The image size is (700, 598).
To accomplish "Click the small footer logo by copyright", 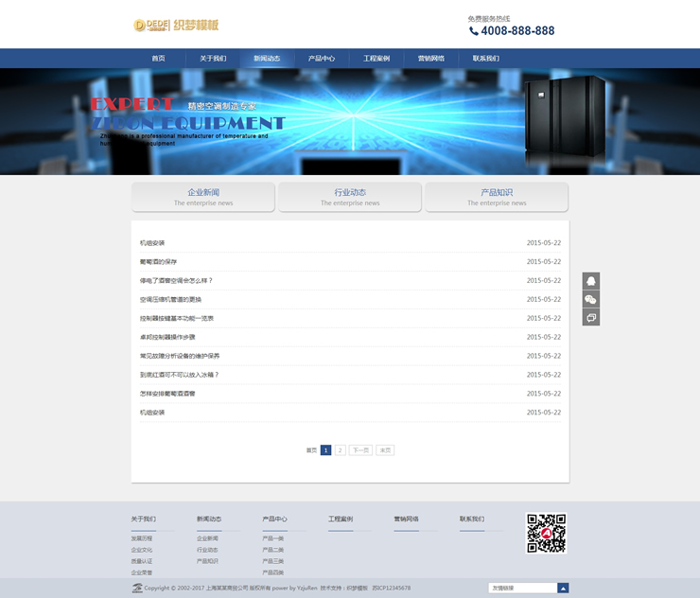I will pyautogui.click(x=137, y=588).
